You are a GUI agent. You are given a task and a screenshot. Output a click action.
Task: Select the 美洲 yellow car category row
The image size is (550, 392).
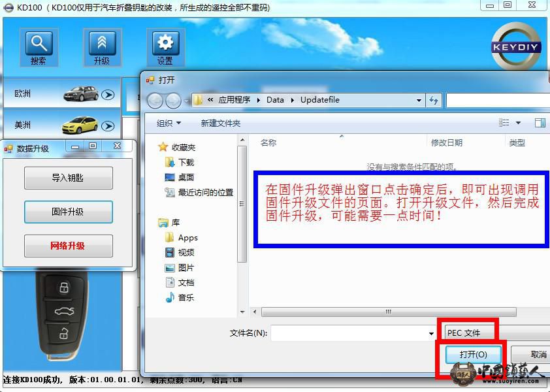coord(62,125)
